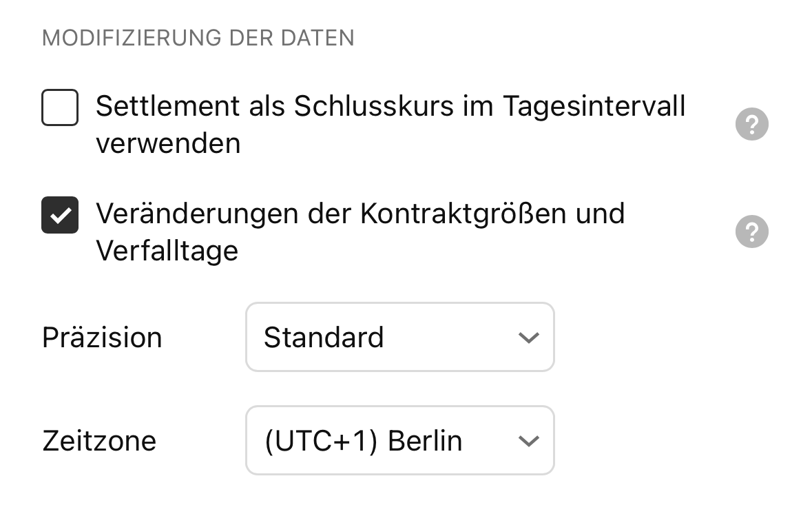Click the white checkmark in the ticked box
812x525 pixels.
coord(60,215)
